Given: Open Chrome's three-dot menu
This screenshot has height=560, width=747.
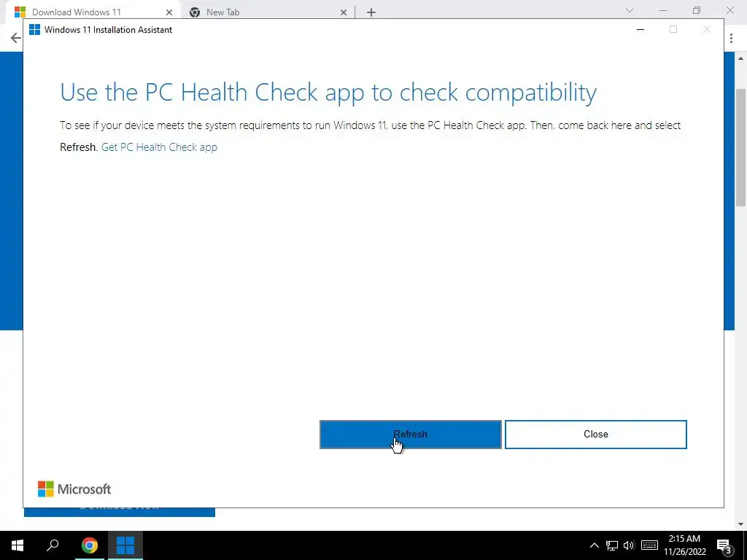Looking at the screenshot, I should click(x=731, y=38).
